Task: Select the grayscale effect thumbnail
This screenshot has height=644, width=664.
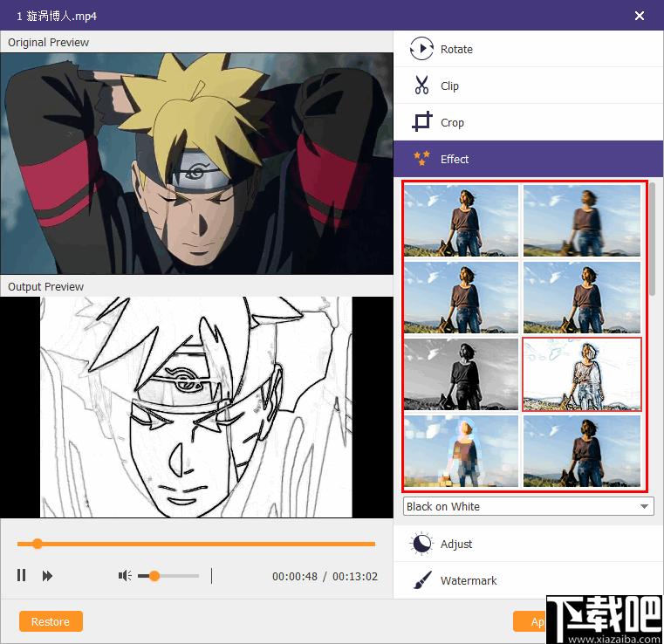Action: coord(461,374)
